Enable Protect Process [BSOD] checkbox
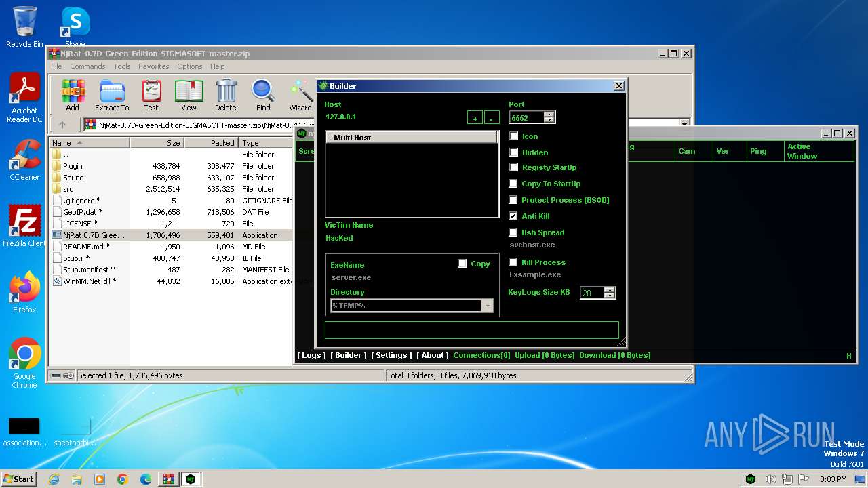868x488 pixels. tap(514, 200)
